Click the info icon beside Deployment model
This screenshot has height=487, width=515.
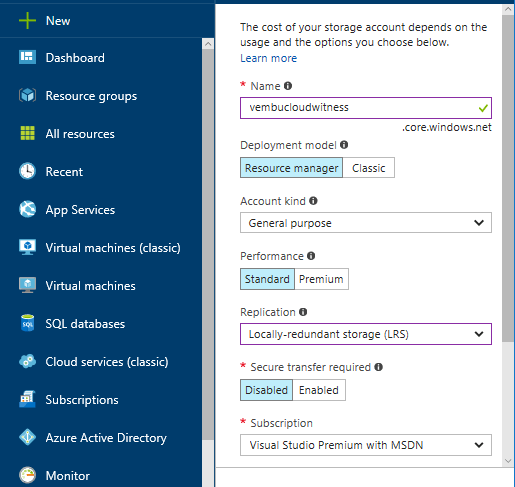coord(344,145)
